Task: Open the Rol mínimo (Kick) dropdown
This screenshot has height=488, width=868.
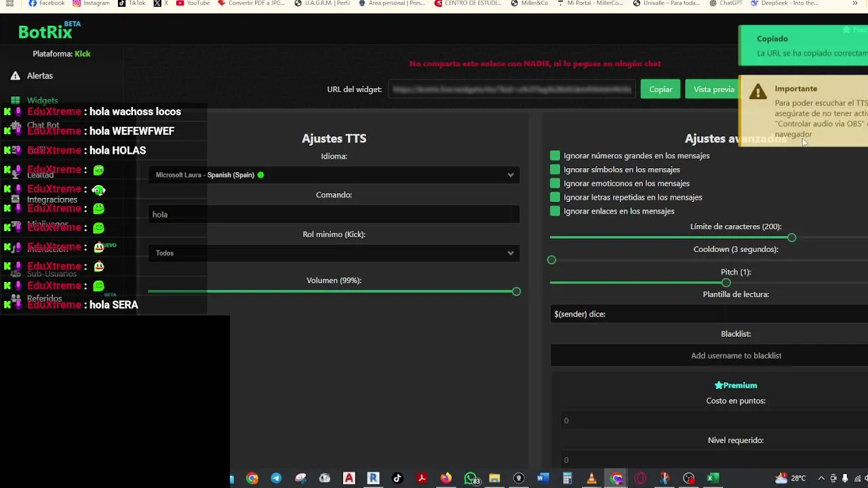Action: [x=334, y=253]
